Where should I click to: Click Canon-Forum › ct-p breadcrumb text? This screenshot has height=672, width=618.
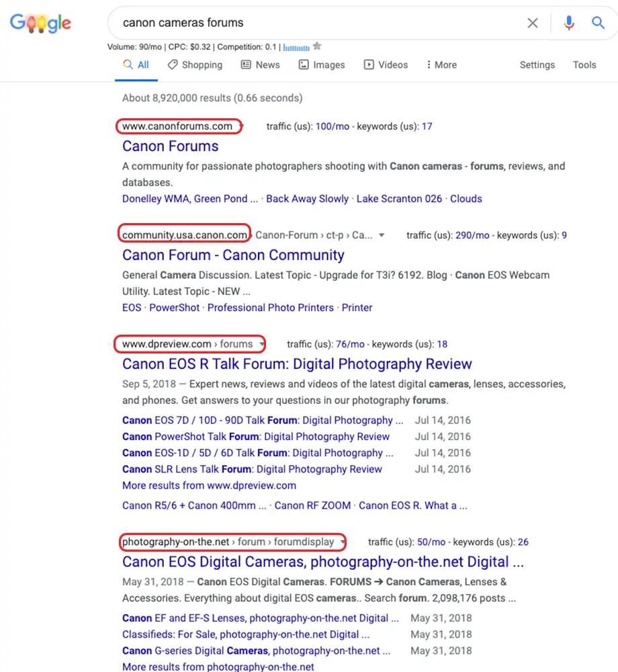[314, 235]
